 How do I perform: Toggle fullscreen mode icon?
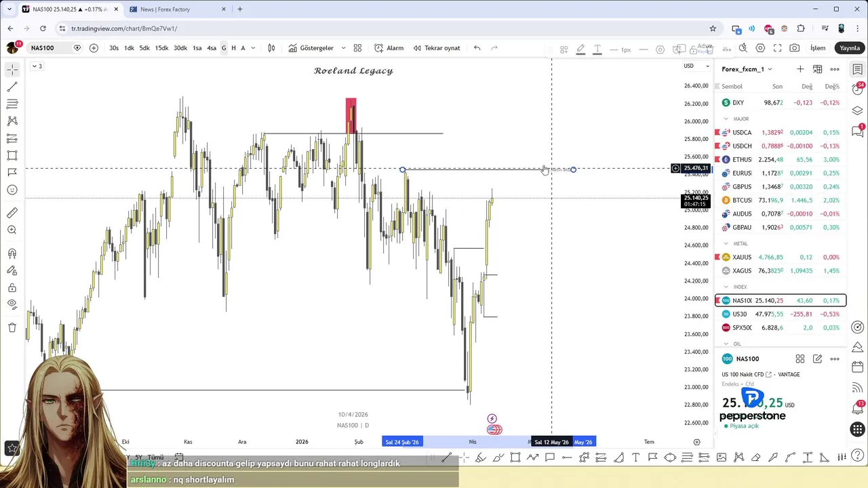(x=777, y=48)
